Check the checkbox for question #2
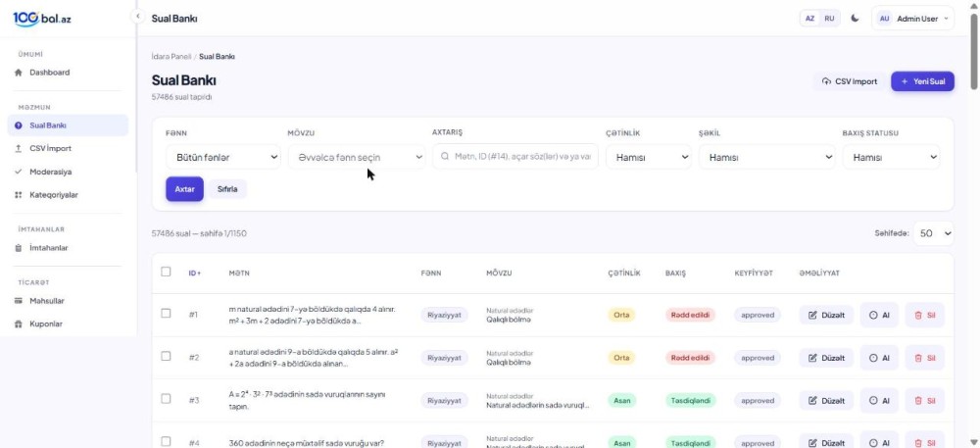980x448 pixels. (166, 356)
